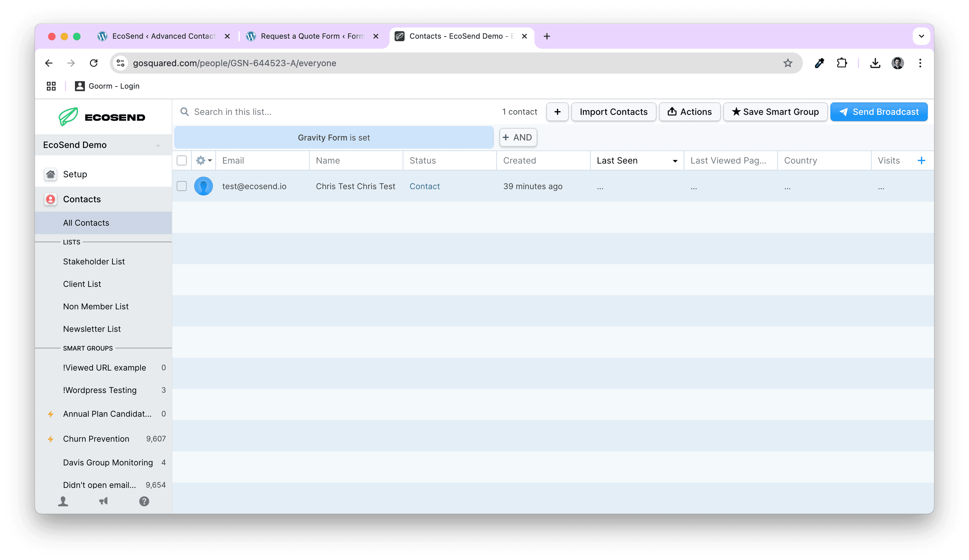The width and height of the screenshot is (969, 560).
Task: Click the Goorm - Login bookmark
Action: click(x=107, y=86)
